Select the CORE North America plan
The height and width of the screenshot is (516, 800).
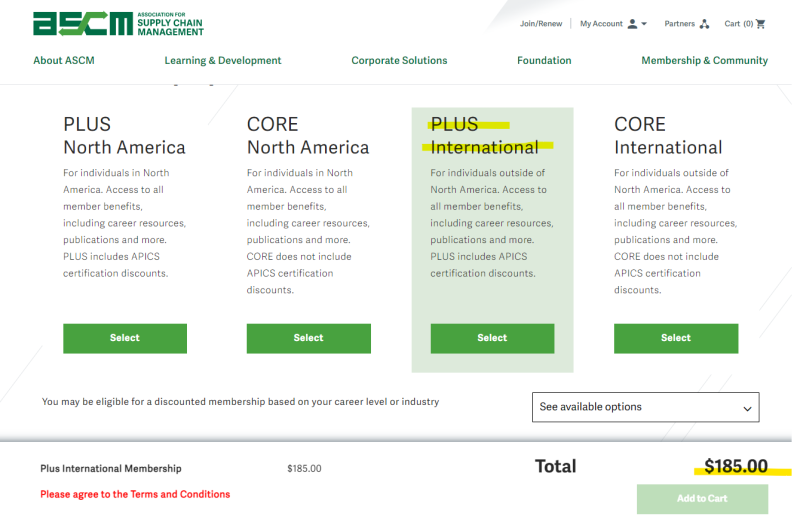[309, 338]
